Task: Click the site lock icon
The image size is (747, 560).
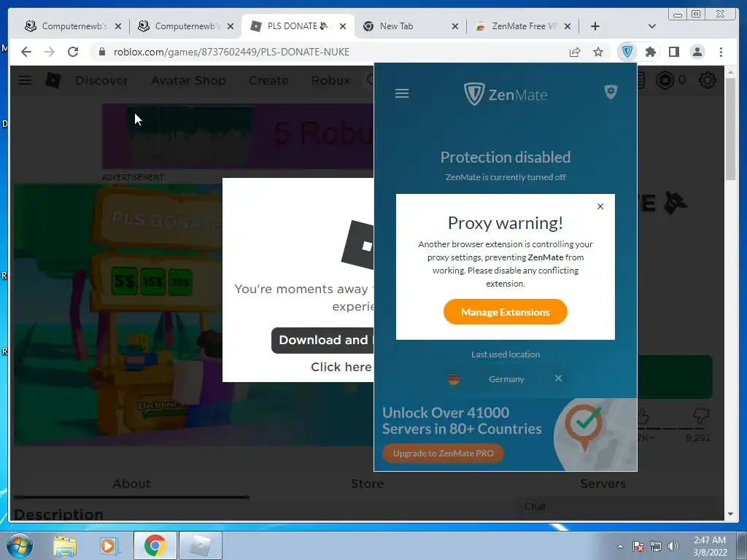Action: 101,52
